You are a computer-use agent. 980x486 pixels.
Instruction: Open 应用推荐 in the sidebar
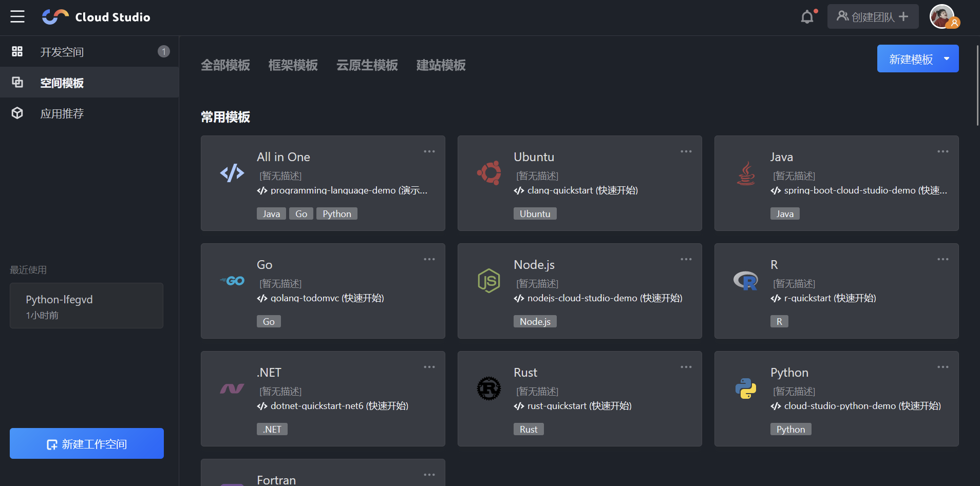89,113
